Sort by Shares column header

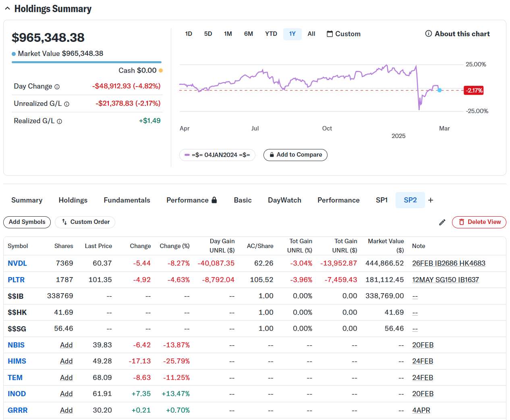point(64,246)
